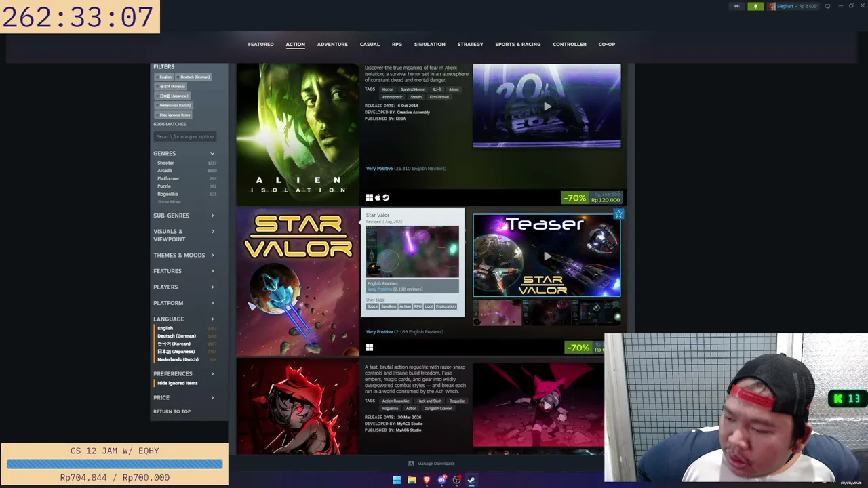The height and width of the screenshot is (488, 868).
Task: Open the Discord taskbar icon
Action: 441,480
